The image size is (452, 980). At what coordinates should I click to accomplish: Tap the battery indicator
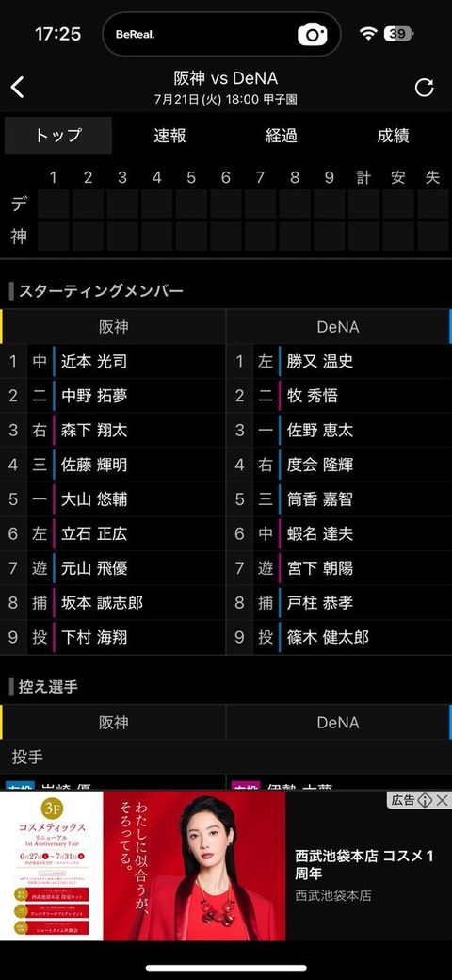[x=398, y=34]
